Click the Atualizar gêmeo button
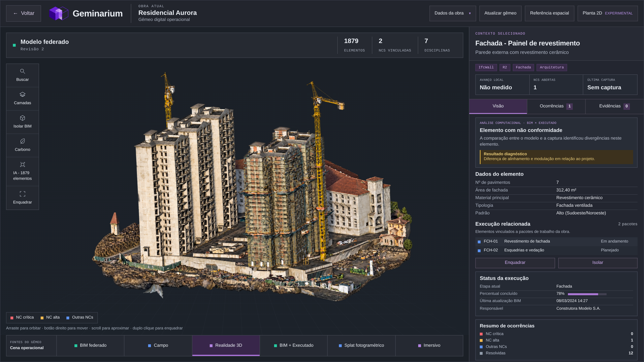The image size is (644, 362). (500, 13)
